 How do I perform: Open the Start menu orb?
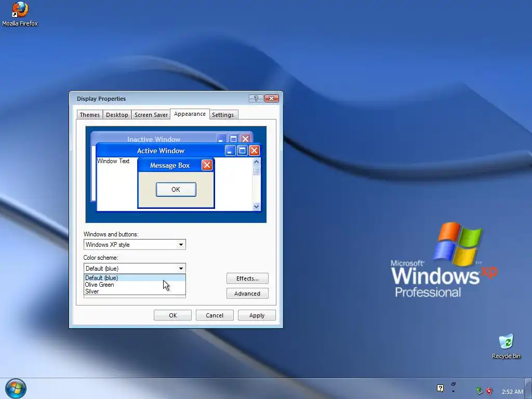pos(16,389)
